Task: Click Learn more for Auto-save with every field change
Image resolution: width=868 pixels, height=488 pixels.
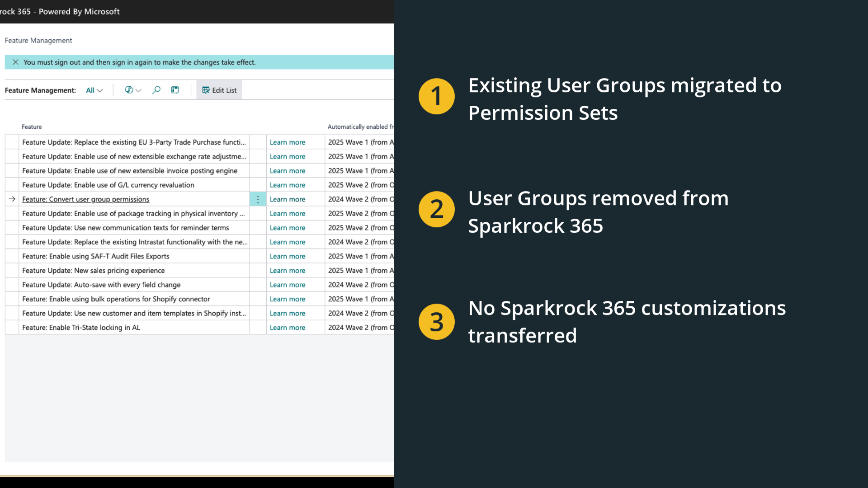Action: tap(287, 285)
